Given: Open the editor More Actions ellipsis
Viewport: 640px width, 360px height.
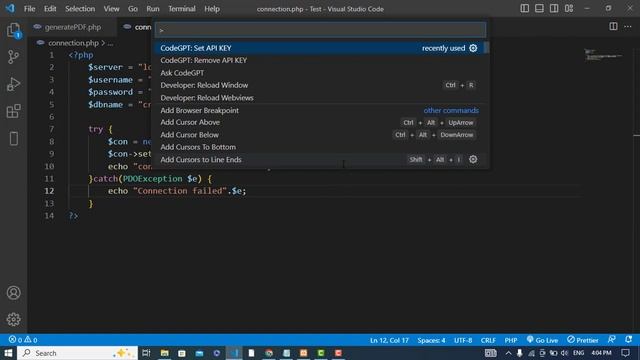Looking at the screenshot, I should point(628,27).
